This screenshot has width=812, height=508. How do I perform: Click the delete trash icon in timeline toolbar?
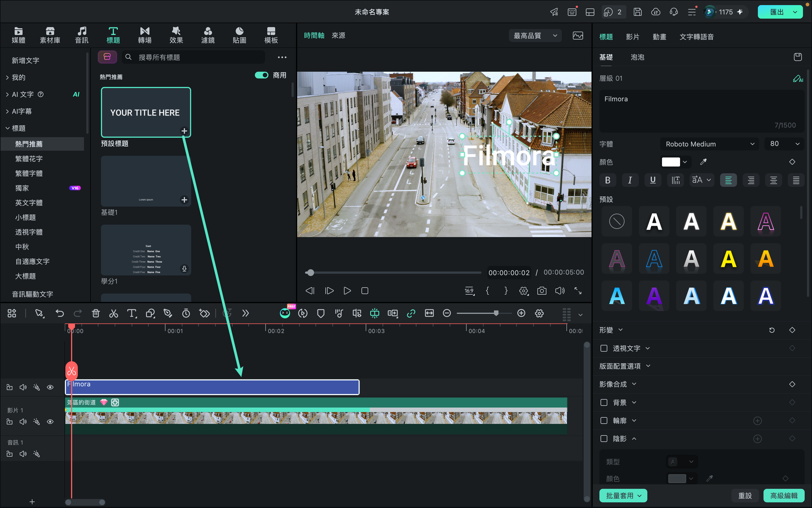pos(96,314)
